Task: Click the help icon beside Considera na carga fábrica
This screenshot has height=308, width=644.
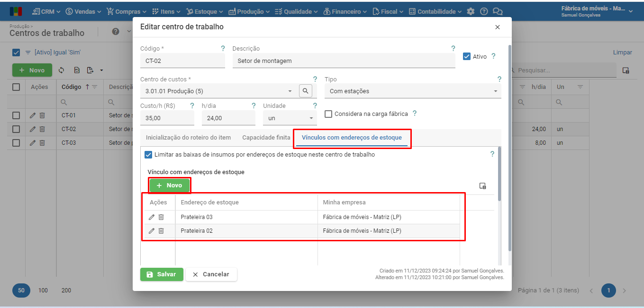Action: tap(415, 114)
